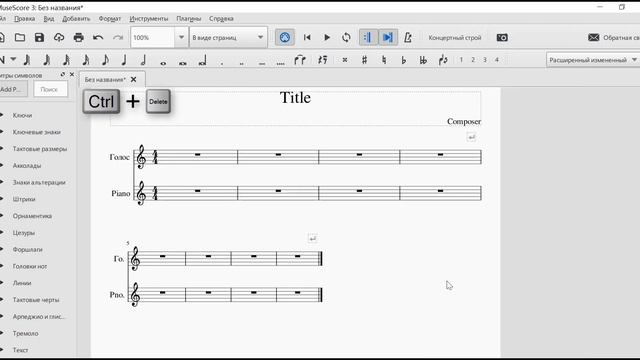Add a double augmentation dot
Screen dimensions: 640x360
(242, 63)
